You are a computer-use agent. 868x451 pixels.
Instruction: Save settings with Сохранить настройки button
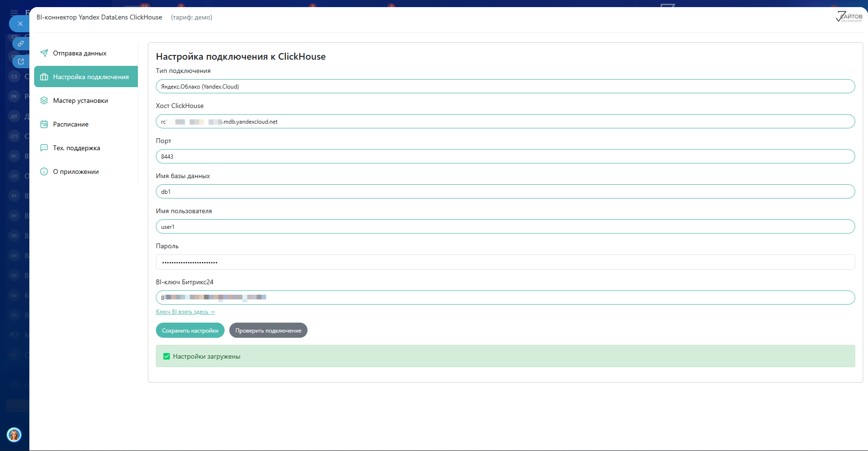(x=190, y=330)
